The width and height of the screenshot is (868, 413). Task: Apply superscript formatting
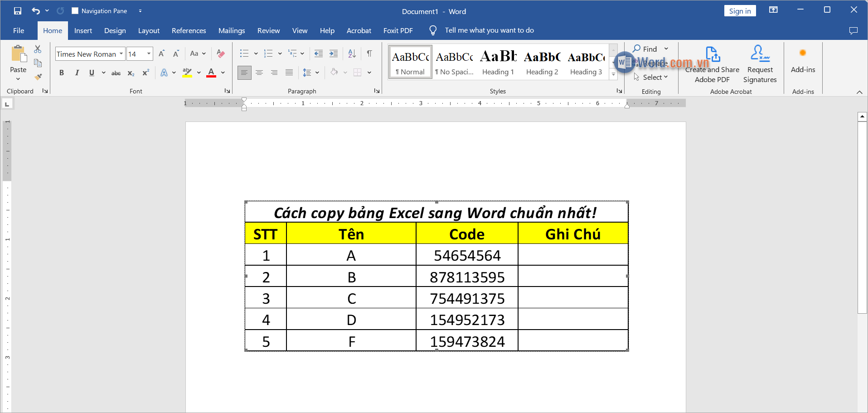tap(145, 73)
